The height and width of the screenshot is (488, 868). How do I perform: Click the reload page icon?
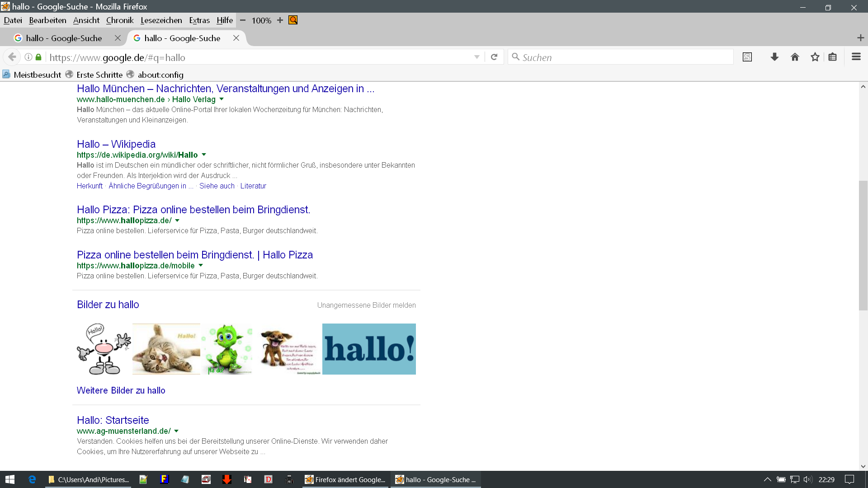[494, 57]
